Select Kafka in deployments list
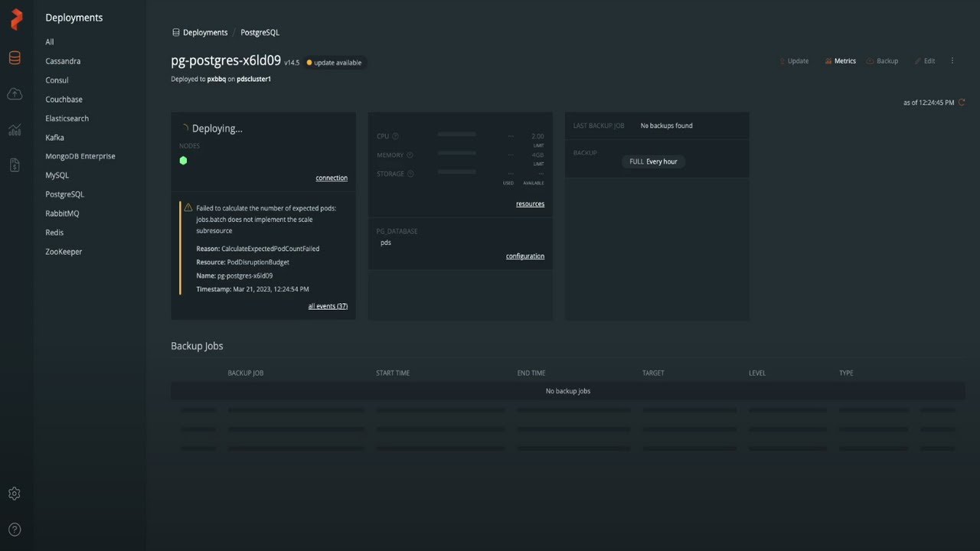 pos(54,138)
